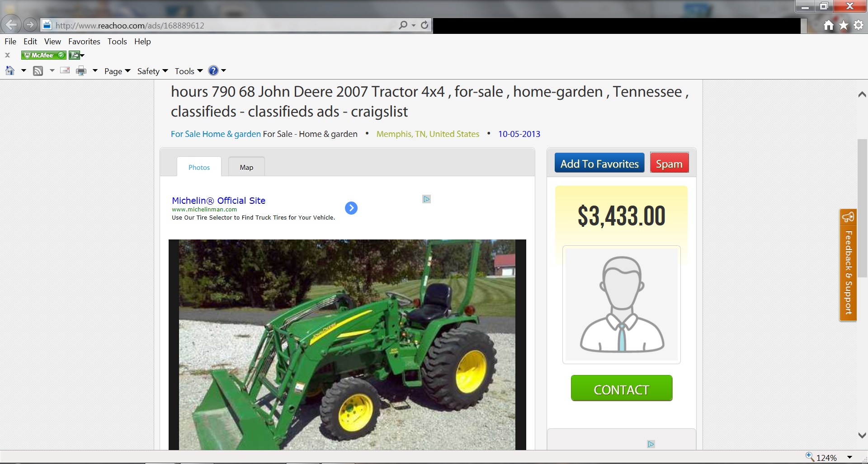The image size is (868, 464).
Task: Open the Home icon in command bar
Action: coord(10,70)
